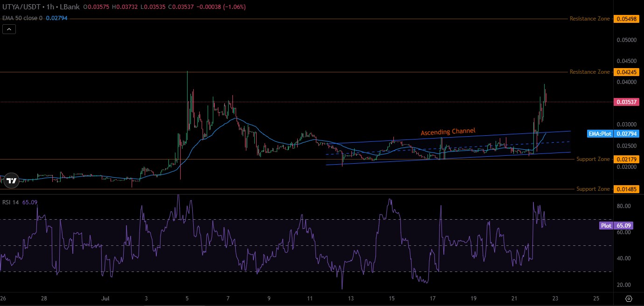This screenshot has width=644, height=306.
Task: Click the Jul date on time axis
Action: (x=105, y=298)
